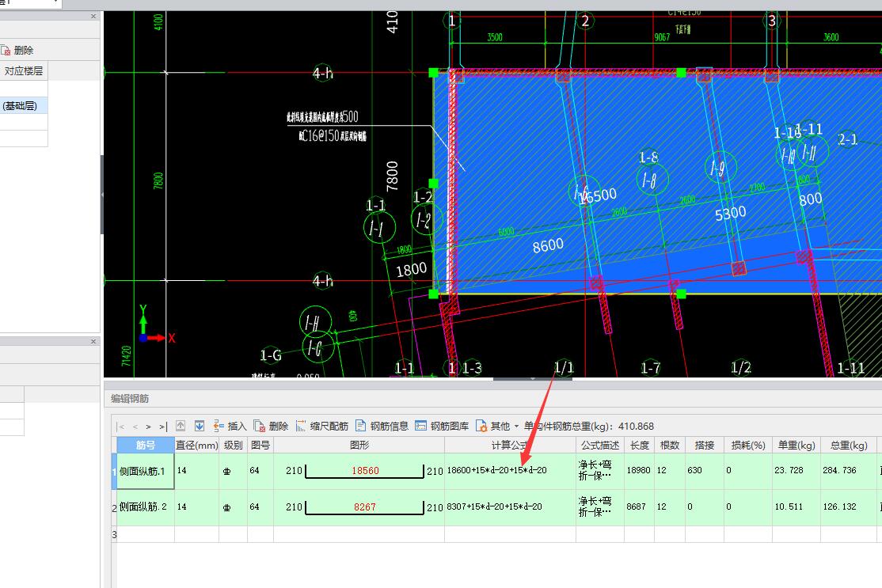
Task: Click 删除 in the upper left panel
Action: coord(17,51)
